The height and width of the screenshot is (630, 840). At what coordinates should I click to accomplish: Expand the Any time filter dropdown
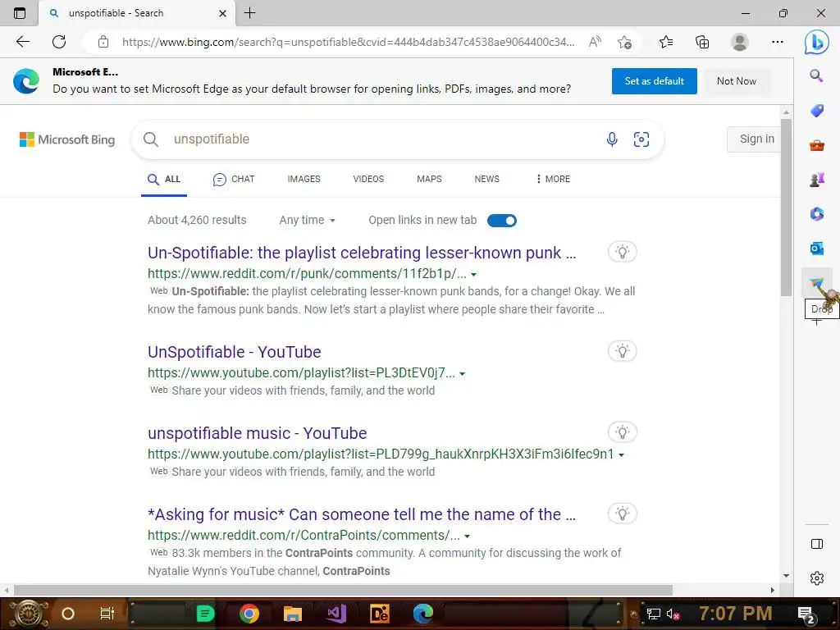(x=307, y=220)
